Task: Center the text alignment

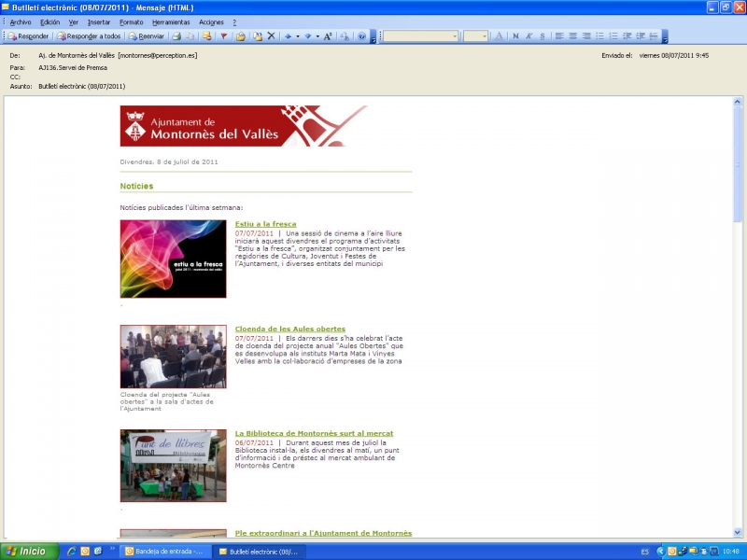Action: tap(572, 36)
